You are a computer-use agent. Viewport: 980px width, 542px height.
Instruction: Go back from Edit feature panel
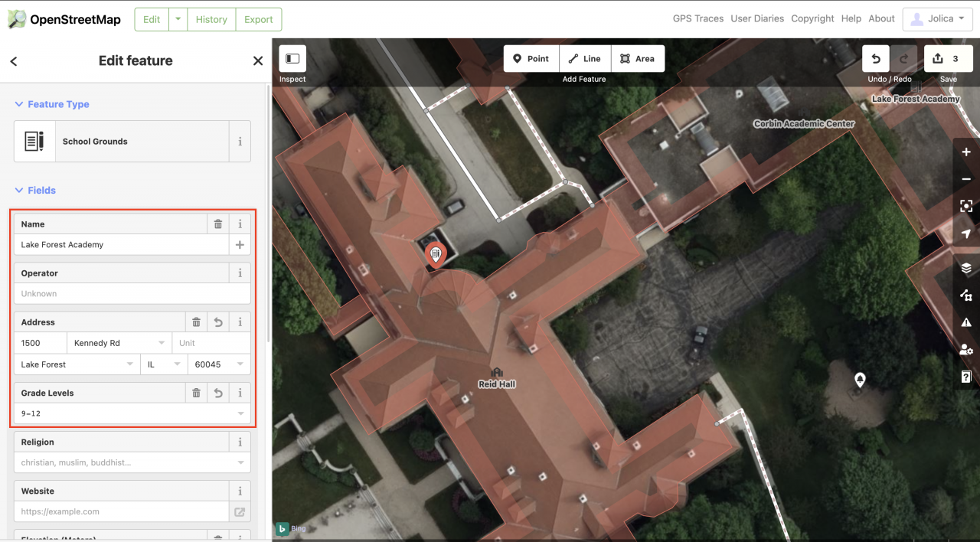[x=14, y=61]
